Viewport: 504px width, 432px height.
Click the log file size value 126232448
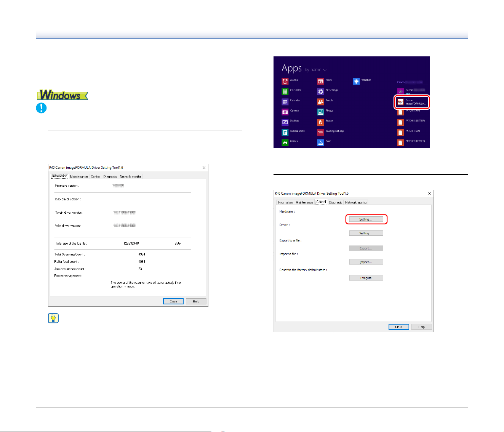click(x=131, y=243)
